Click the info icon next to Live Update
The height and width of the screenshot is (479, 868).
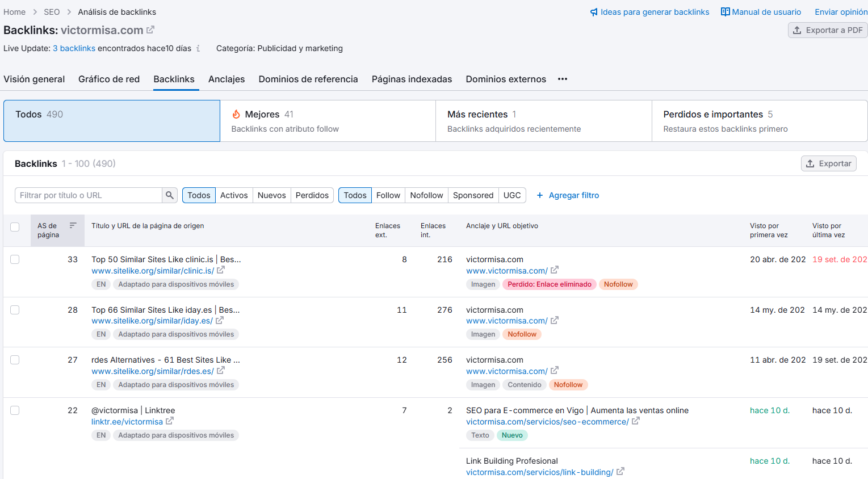coord(198,49)
